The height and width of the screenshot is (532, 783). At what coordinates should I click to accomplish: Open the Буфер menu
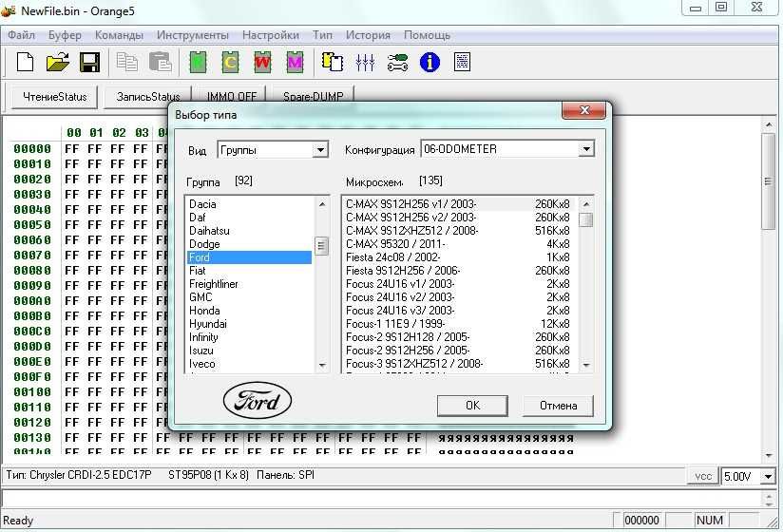65,35
